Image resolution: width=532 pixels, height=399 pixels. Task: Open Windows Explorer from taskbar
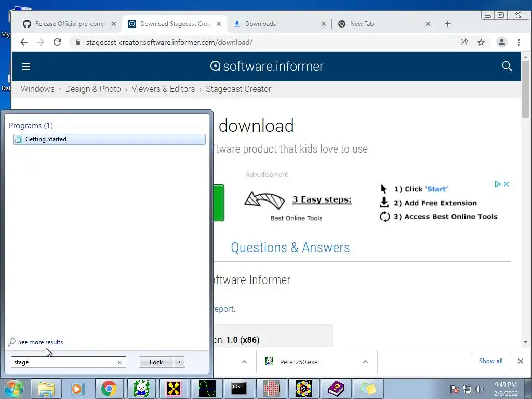[46, 389]
